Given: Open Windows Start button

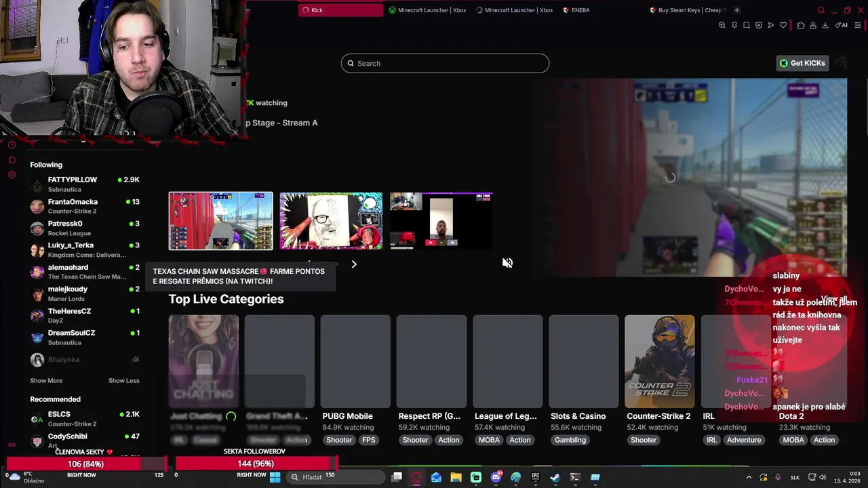Looking at the screenshot, I should [x=275, y=477].
